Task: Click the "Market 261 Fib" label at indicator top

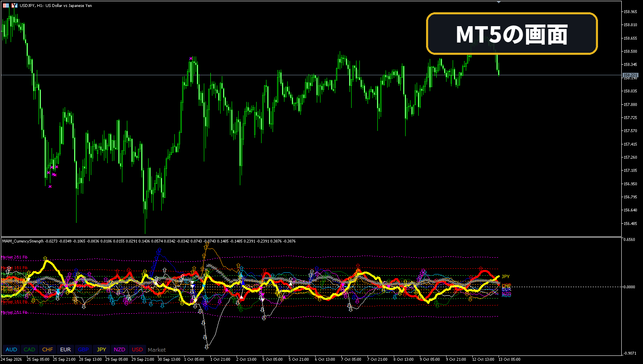Action: pos(15,257)
